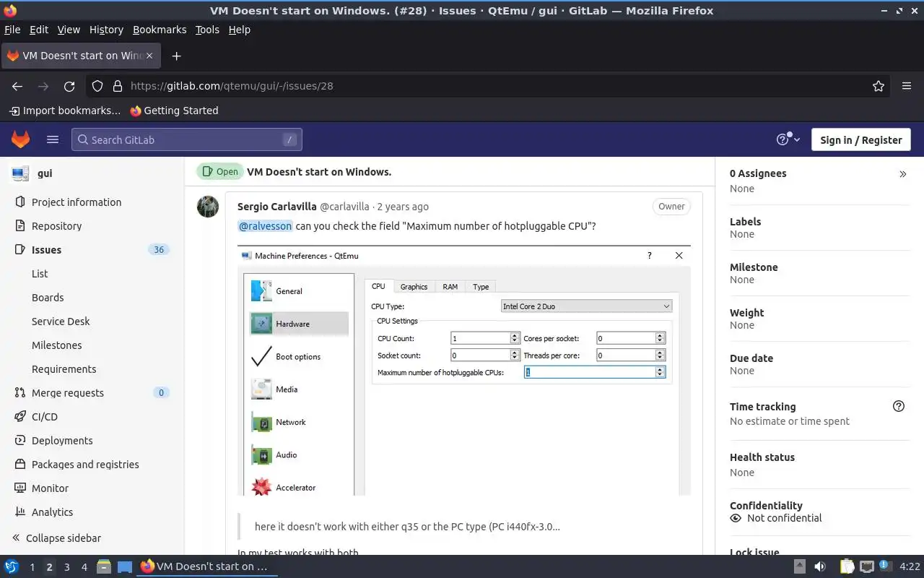The width and height of the screenshot is (924, 578).
Task: Click the tracking protection shield icon
Action: 97,86
